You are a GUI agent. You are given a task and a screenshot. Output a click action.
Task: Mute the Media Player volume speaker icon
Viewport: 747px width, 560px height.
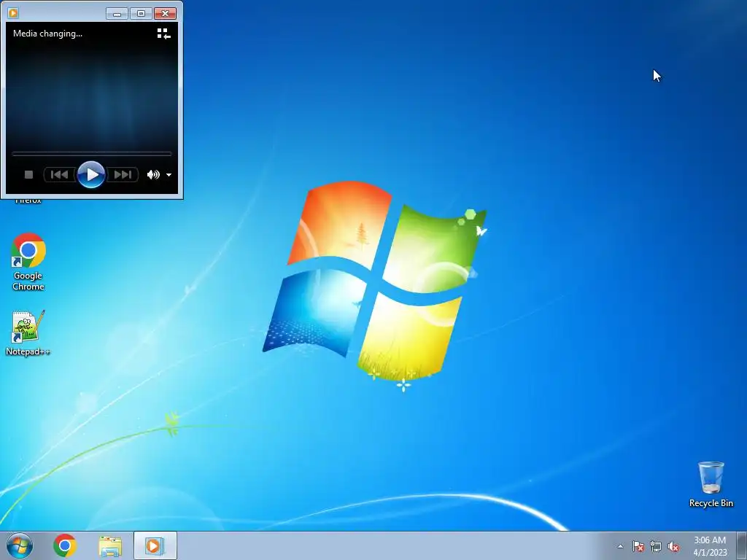tap(153, 175)
